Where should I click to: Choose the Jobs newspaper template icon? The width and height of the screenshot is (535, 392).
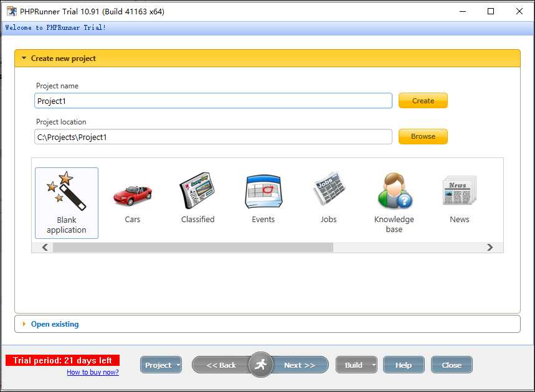click(x=329, y=188)
